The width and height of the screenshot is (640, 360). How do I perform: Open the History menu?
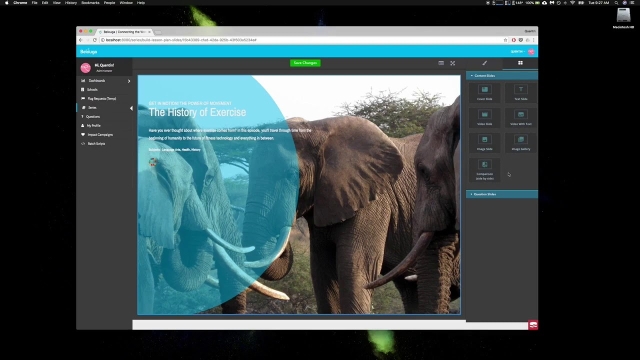click(x=71, y=2)
